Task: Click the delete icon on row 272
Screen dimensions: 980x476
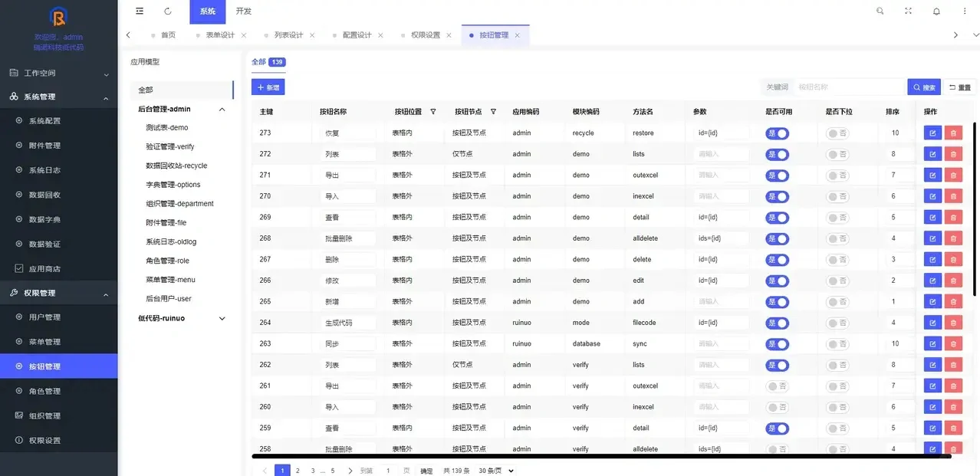Action: pos(953,154)
